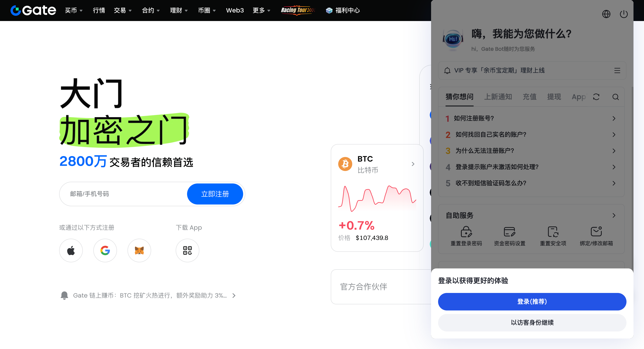Expand the 买币 dropdown menu

[x=74, y=11]
